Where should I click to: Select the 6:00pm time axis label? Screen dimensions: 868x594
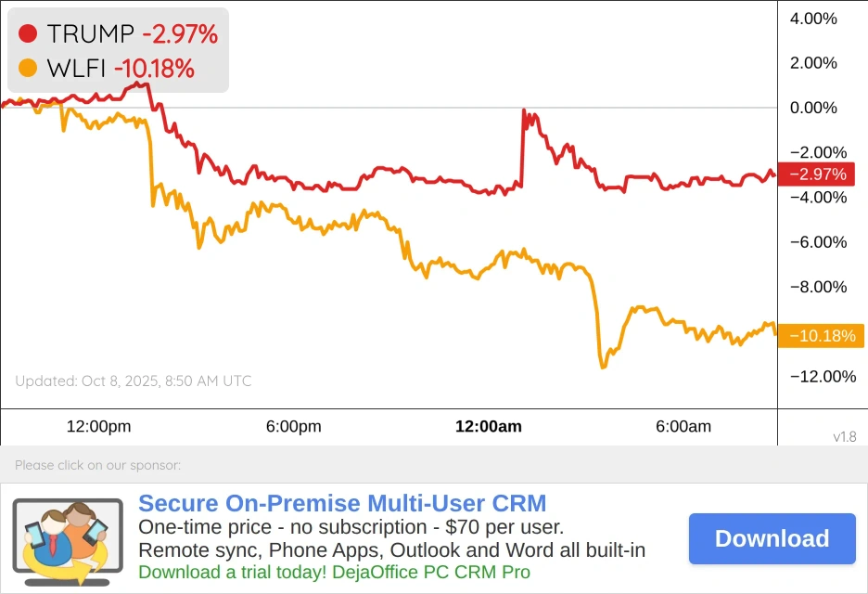pos(293,427)
